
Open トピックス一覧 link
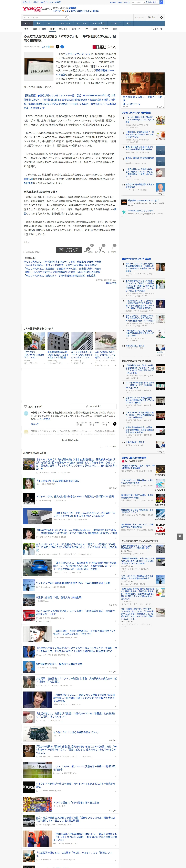click(x=155, y=29)
